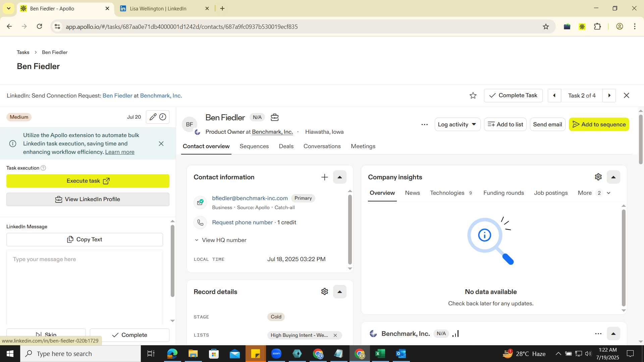644x362 pixels.
Task: Click the briefcase icon beside Ben Fiedler
Action: pos(275,117)
